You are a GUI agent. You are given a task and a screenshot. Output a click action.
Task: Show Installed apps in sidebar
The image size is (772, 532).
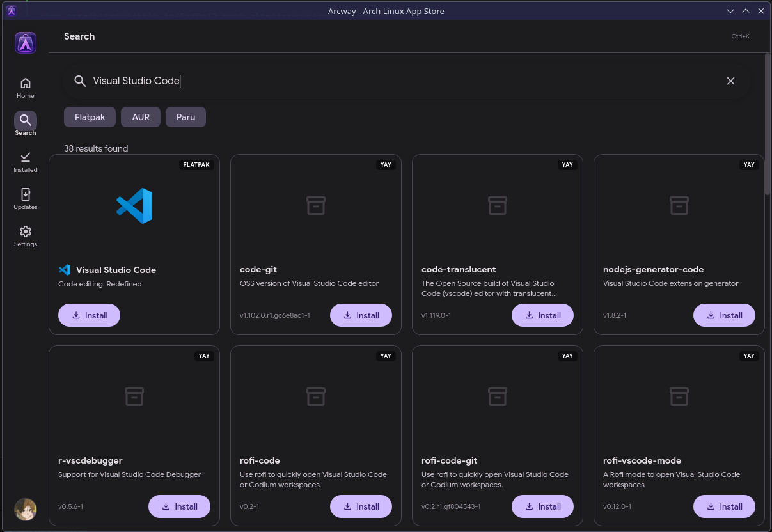coord(26,162)
